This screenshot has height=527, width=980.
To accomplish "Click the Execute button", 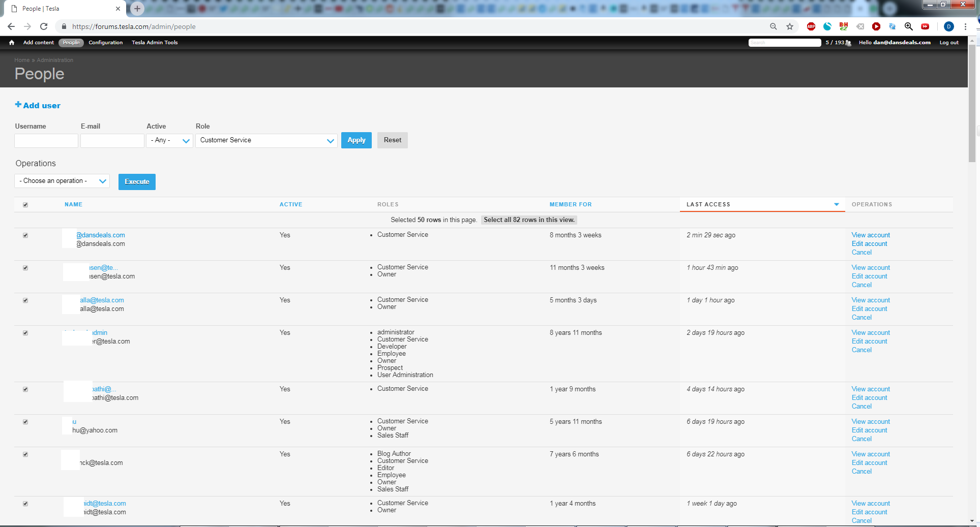I will [x=137, y=182].
